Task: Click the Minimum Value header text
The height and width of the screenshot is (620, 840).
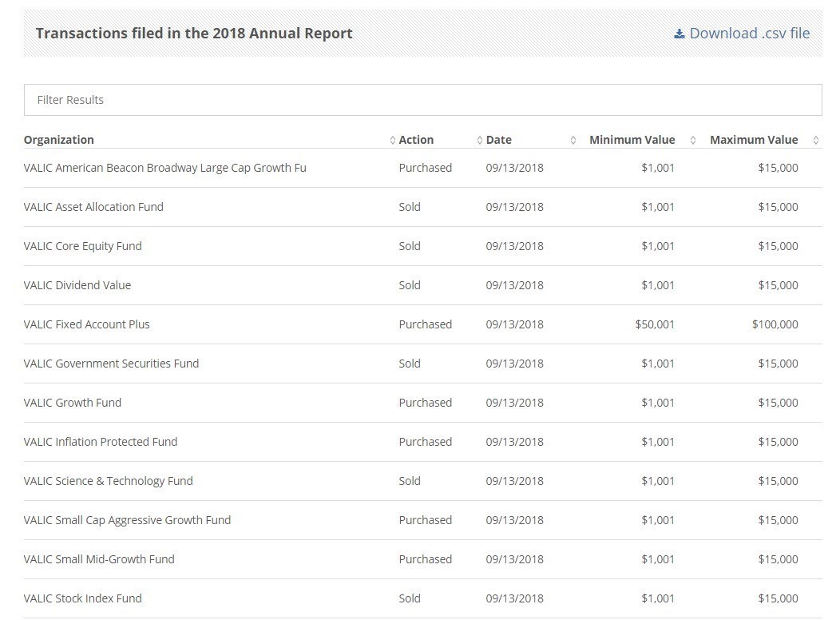Action: (632, 140)
